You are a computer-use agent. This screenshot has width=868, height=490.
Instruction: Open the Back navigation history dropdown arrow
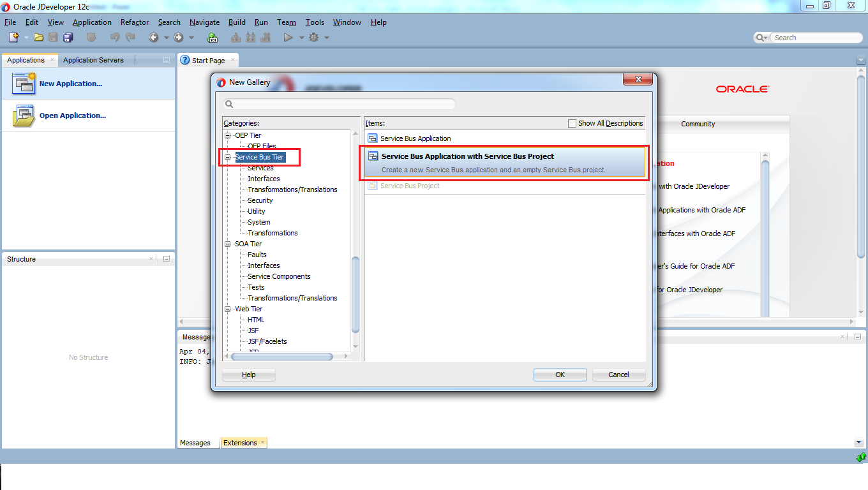(166, 38)
